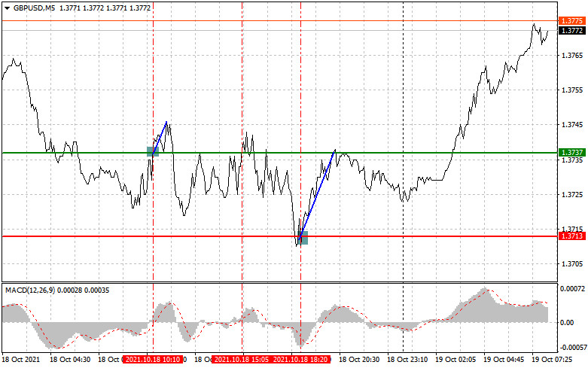
Task: Select the teal square marker on the red 1.3713 line
Action: pos(303,238)
